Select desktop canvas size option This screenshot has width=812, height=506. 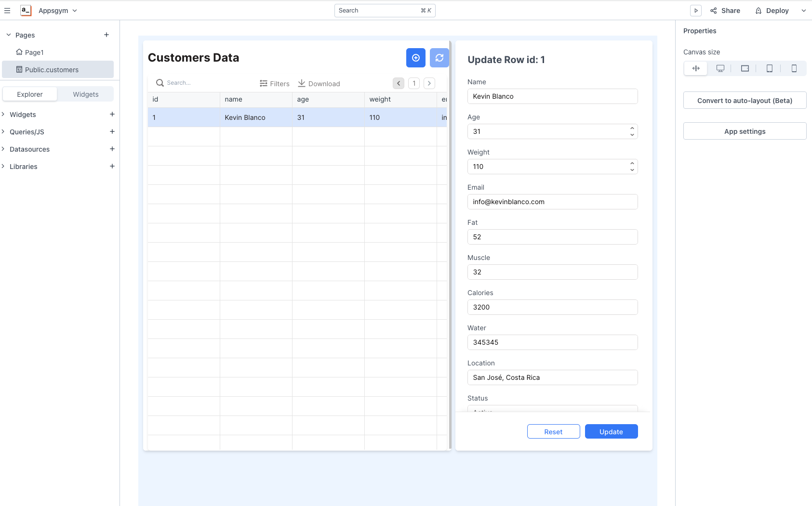(x=720, y=68)
